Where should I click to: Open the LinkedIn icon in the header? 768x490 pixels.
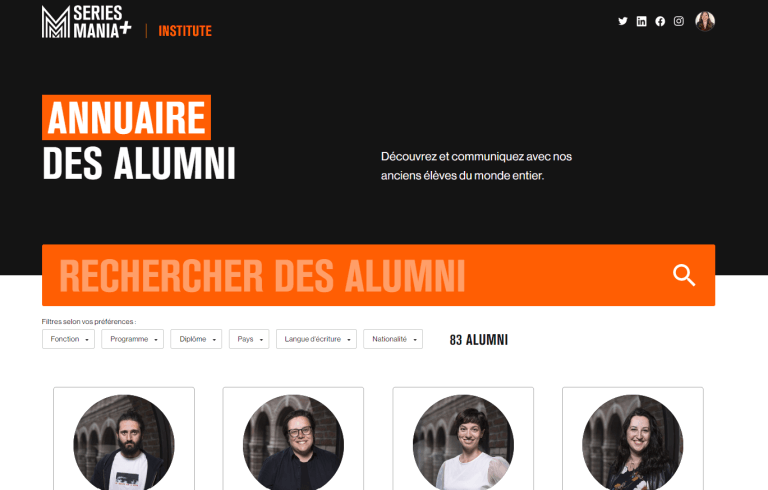[641, 21]
